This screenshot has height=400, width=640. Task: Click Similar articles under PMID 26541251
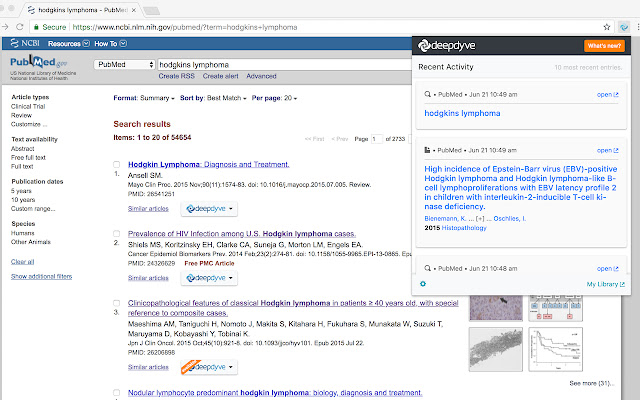(x=148, y=209)
